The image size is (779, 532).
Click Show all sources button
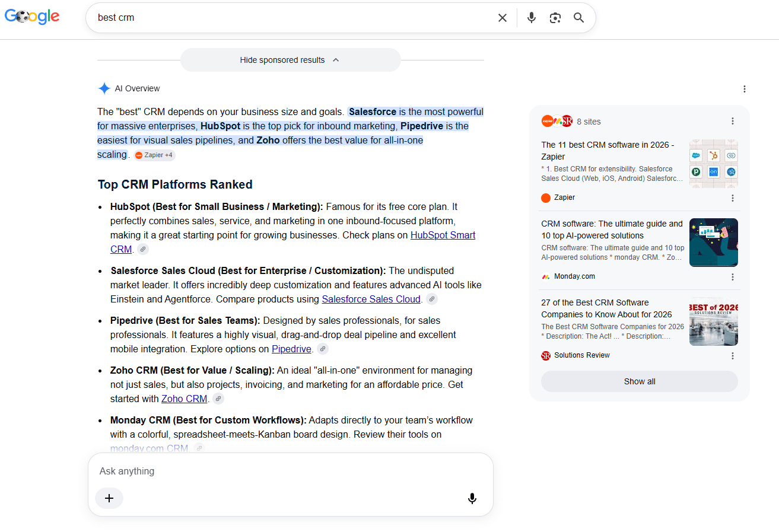coord(640,381)
